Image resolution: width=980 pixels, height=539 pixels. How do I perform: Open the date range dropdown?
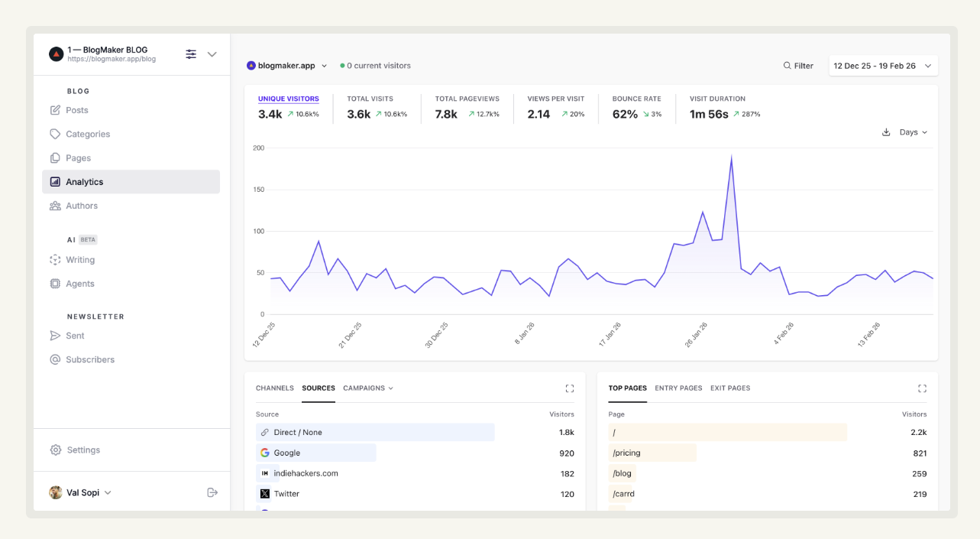click(x=883, y=66)
